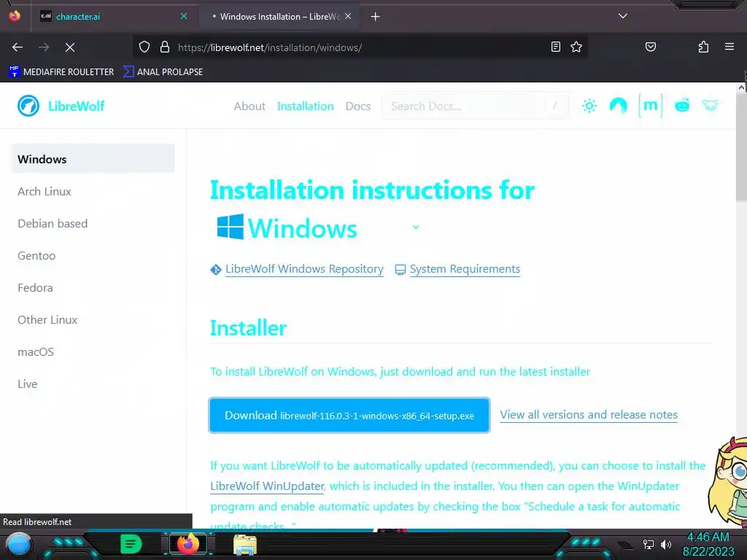Click the volume speaker tray icon
Screen dimensions: 747x560
click(666, 544)
